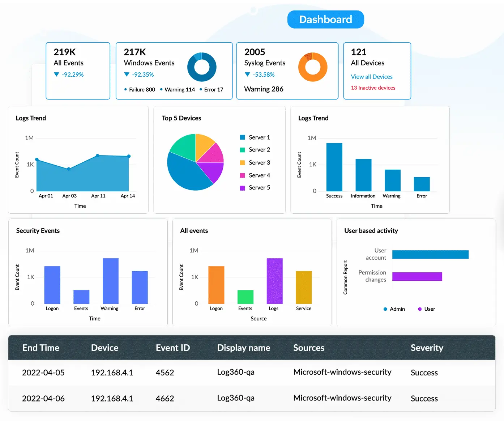
Task: Click the Information bar in Logs Trend
Action: (x=363, y=175)
